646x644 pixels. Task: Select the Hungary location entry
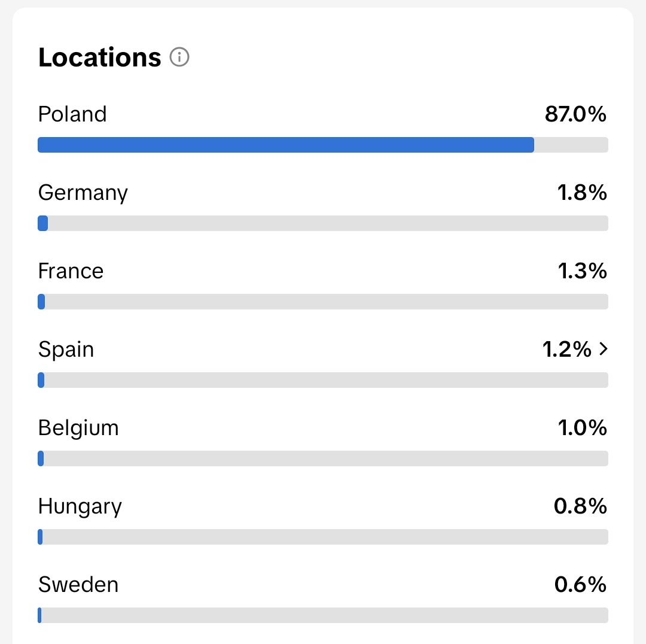tap(80, 506)
